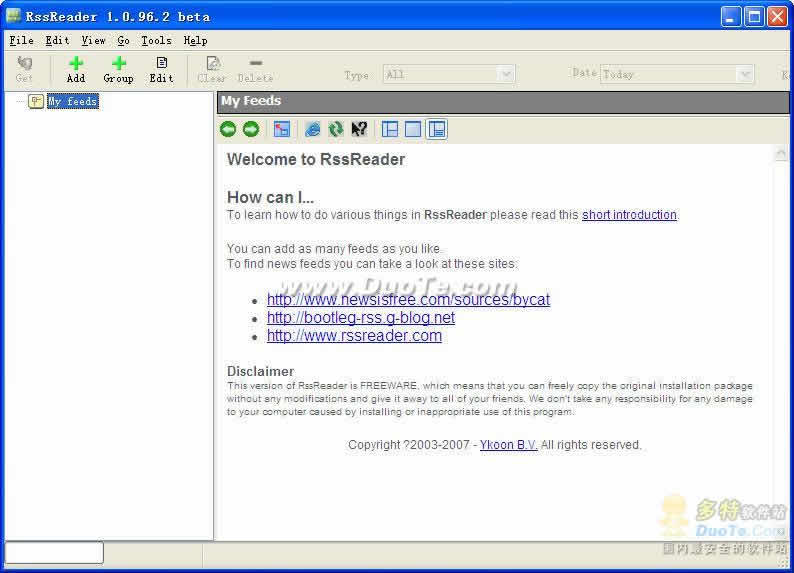Screen dimensions: 794x573
Task: Go forward with green right arrow
Action: (x=251, y=129)
